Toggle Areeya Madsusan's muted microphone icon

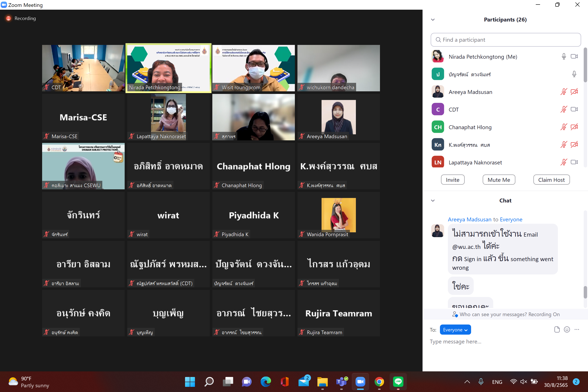tap(564, 92)
